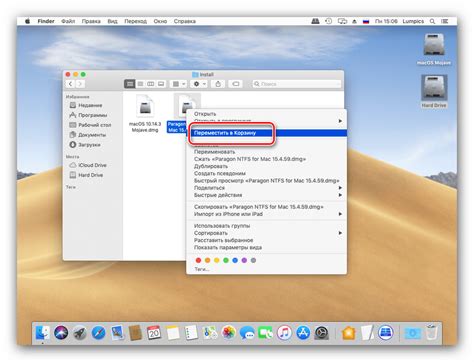Open Maps from the Dock
Screen dimensions: 474x362
click(210, 333)
